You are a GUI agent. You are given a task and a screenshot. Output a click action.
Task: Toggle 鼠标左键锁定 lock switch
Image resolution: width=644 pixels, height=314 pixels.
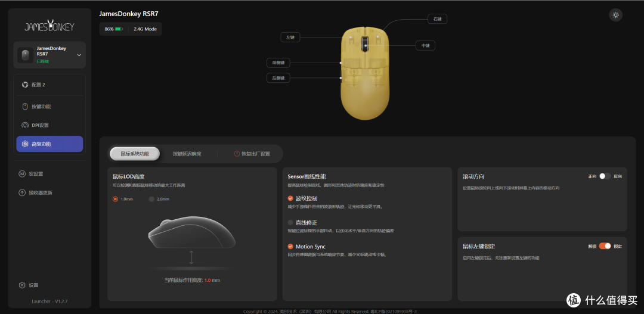click(605, 246)
